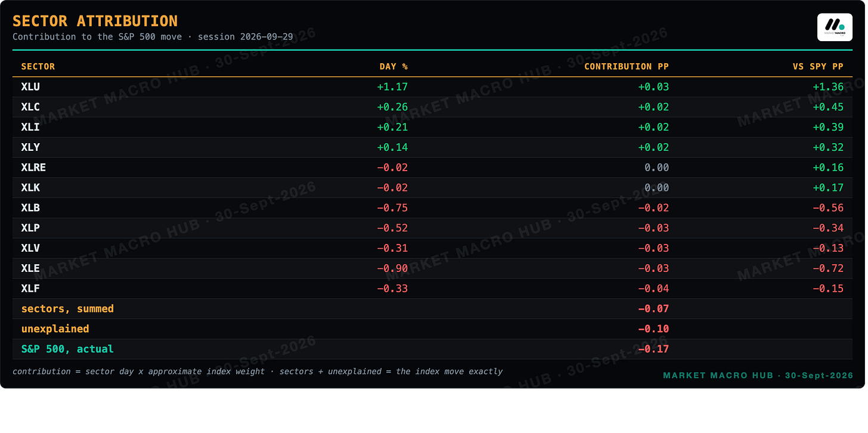Select the XLU sector row label
This screenshot has height=433, width=868.
tap(30, 87)
